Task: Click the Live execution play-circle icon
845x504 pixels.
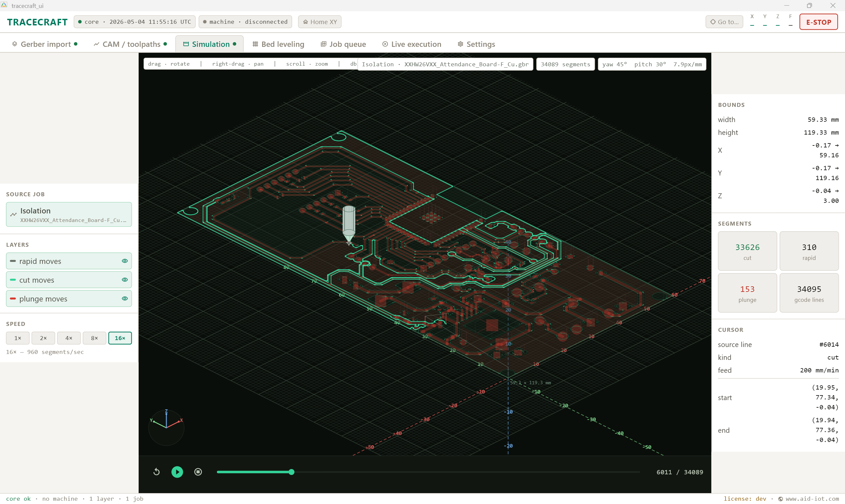Action: coord(385,44)
